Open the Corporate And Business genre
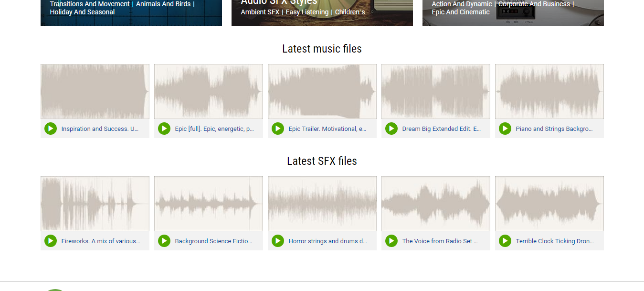The height and width of the screenshot is (291, 644). click(534, 4)
